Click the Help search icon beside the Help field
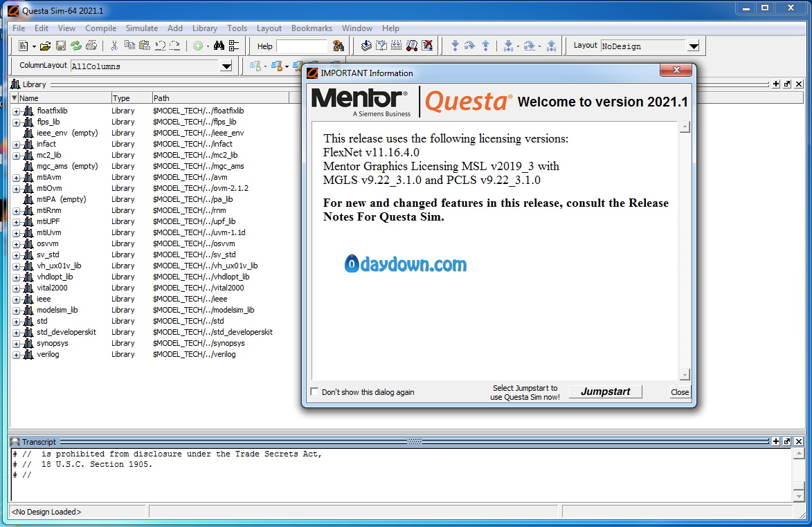 tap(339, 46)
